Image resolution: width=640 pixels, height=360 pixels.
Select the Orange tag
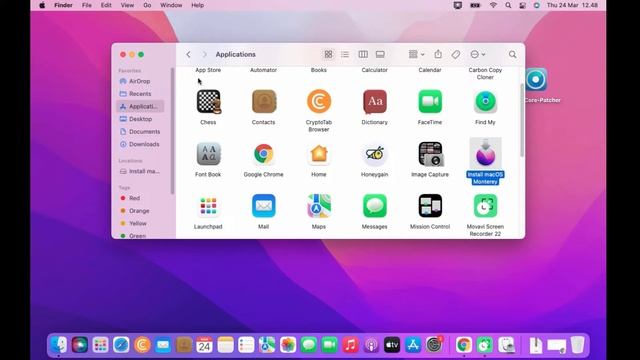(140, 211)
